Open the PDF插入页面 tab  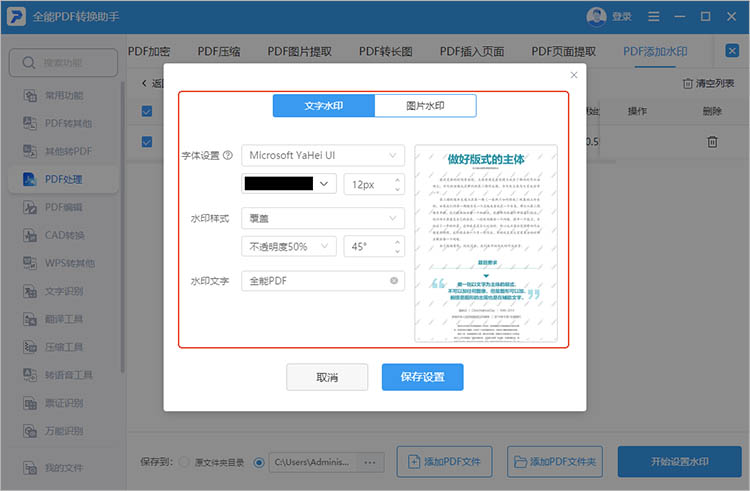pos(472,51)
